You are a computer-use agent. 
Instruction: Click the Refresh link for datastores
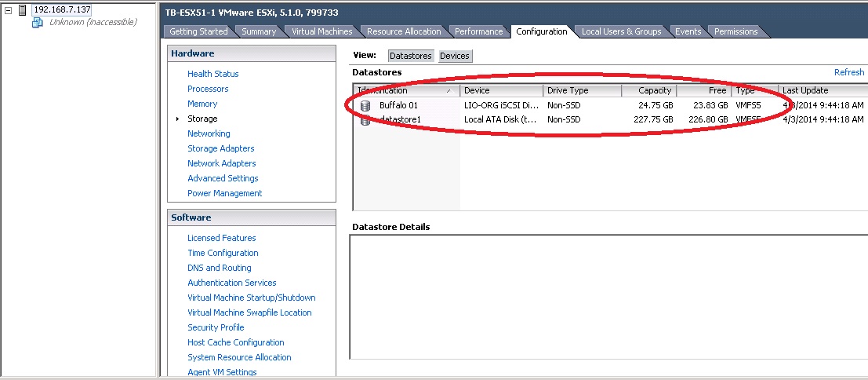848,72
